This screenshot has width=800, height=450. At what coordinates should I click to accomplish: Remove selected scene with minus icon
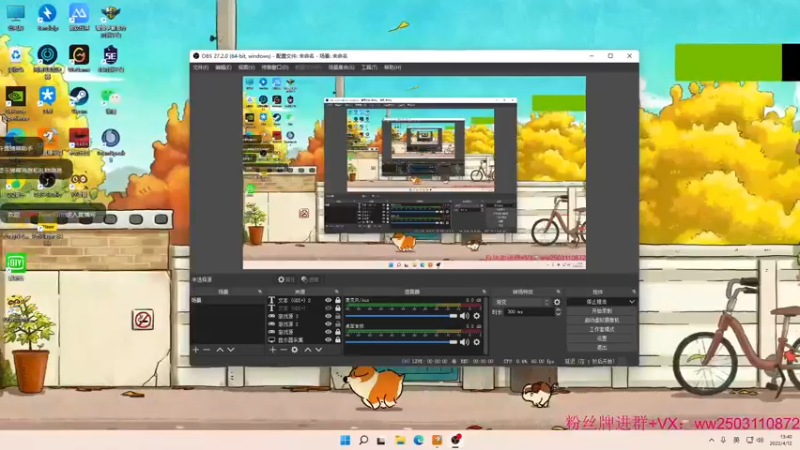(207, 350)
